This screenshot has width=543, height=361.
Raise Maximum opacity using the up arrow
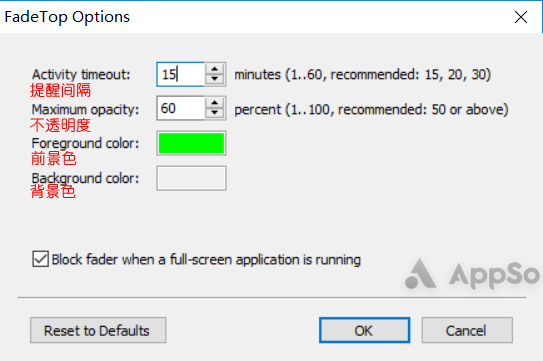click(x=215, y=103)
